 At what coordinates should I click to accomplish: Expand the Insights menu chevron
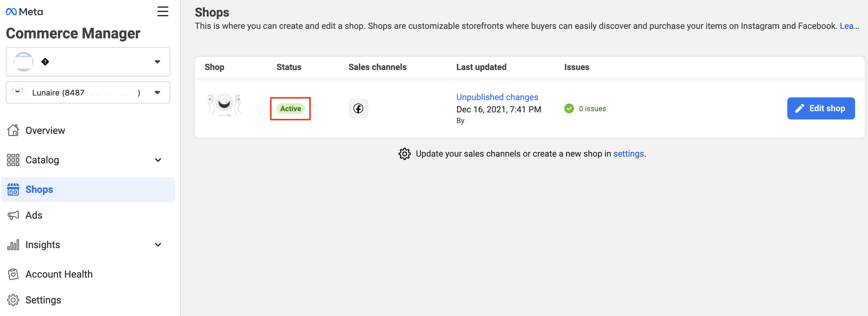tap(158, 245)
